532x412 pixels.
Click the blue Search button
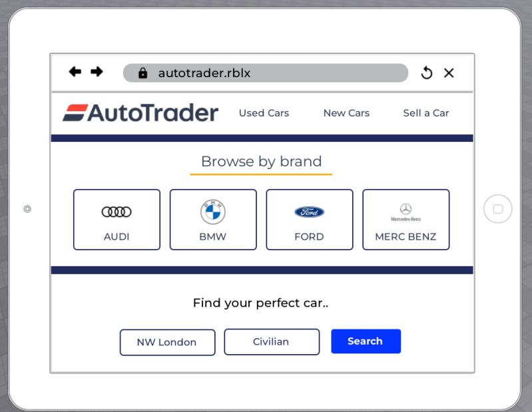(366, 341)
